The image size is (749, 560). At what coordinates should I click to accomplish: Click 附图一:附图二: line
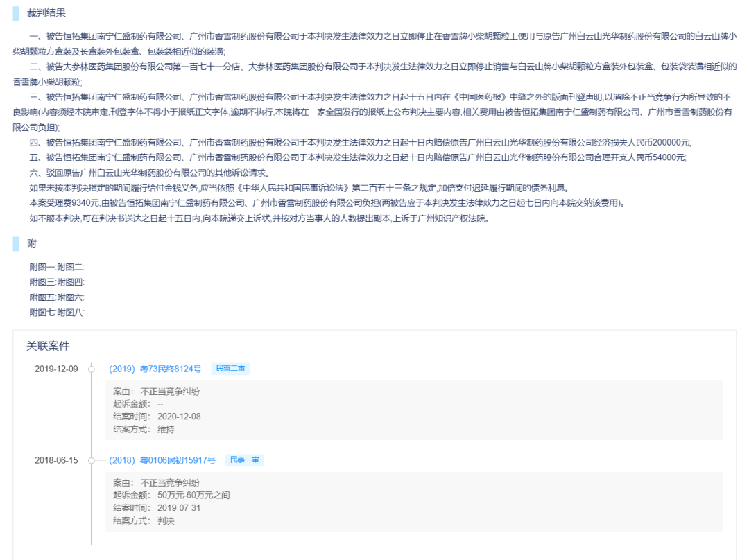[x=57, y=268]
